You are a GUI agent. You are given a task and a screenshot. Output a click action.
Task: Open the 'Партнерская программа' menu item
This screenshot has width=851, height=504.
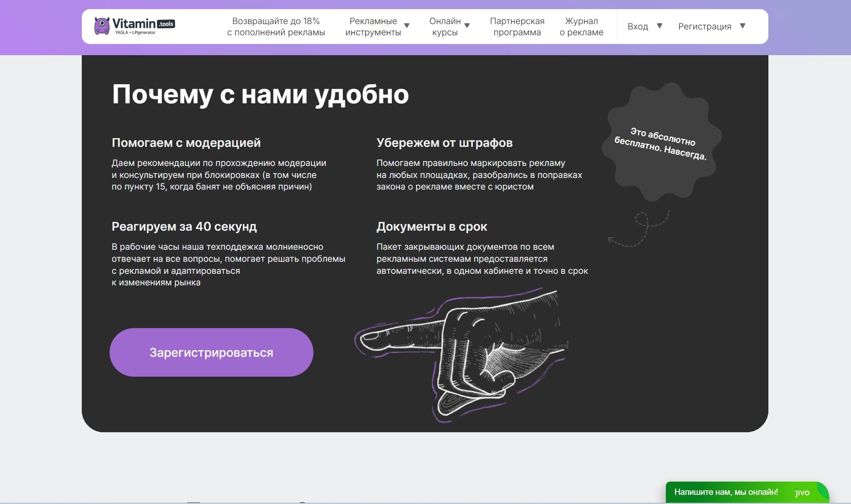517,27
